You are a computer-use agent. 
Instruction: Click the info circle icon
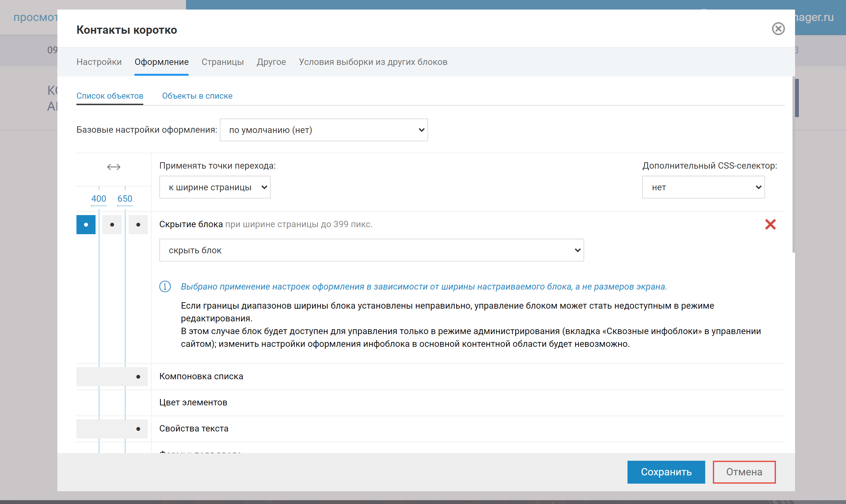click(x=165, y=286)
